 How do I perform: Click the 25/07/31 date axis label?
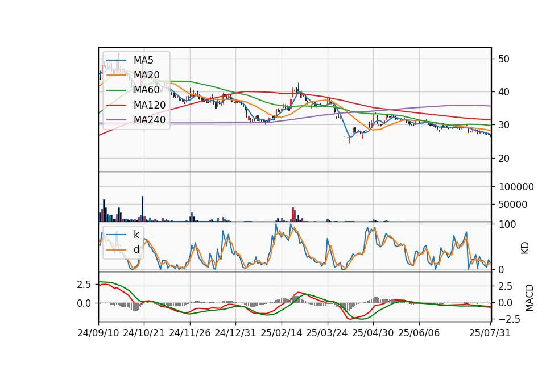(490, 333)
